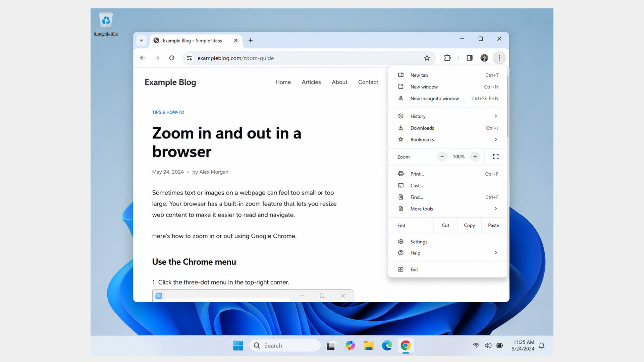Click the Example Blog site title
The image size is (644, 362).
click(170, 82)
